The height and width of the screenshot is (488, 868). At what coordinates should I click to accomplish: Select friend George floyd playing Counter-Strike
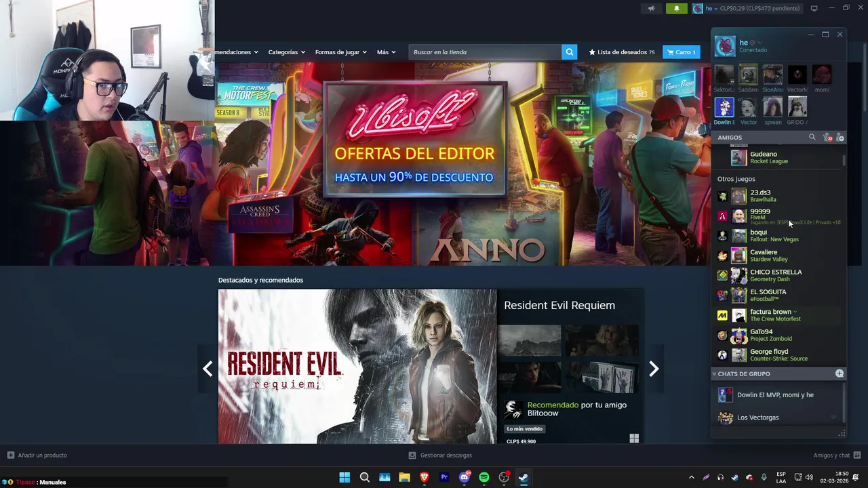780,355
